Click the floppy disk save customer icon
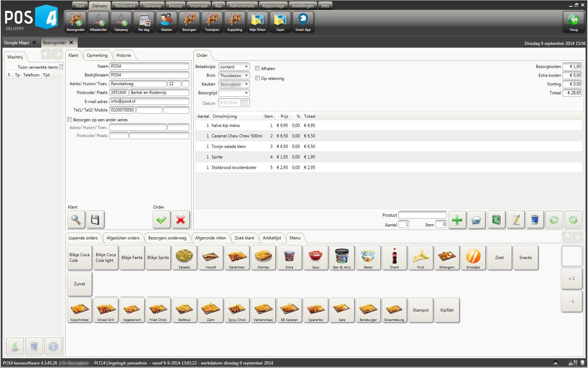Image resolution: width=588 pixels, height=368 pixels. click(x=95, y=220)
